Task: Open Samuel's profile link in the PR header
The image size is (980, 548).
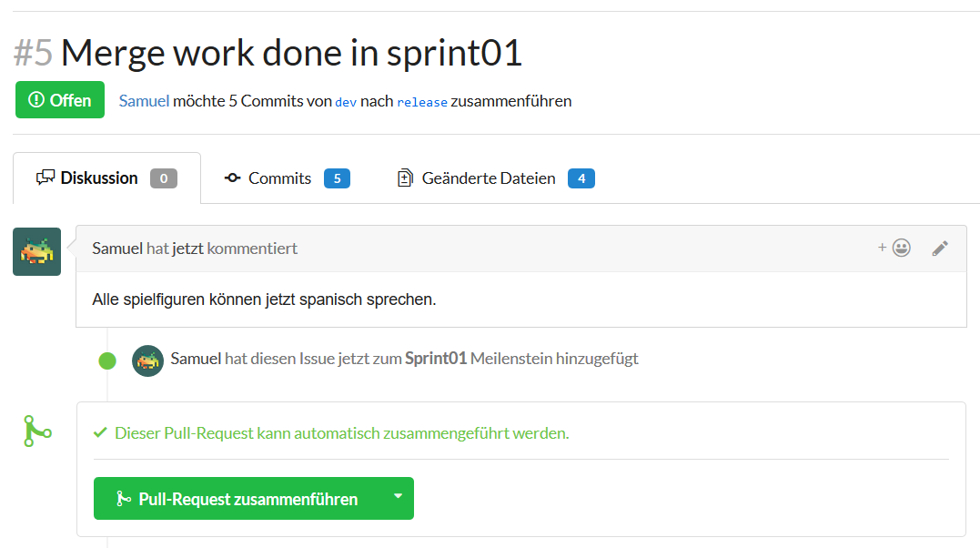Action: [x=144, y=101]
